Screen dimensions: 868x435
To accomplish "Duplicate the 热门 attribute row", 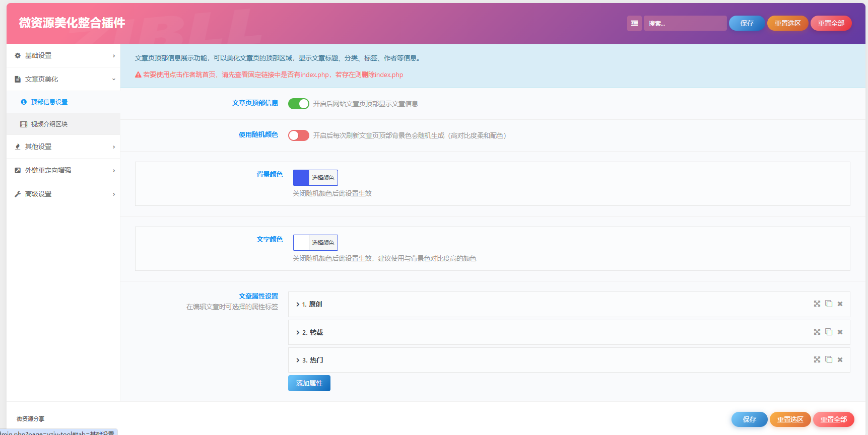I will pos(829,359).
